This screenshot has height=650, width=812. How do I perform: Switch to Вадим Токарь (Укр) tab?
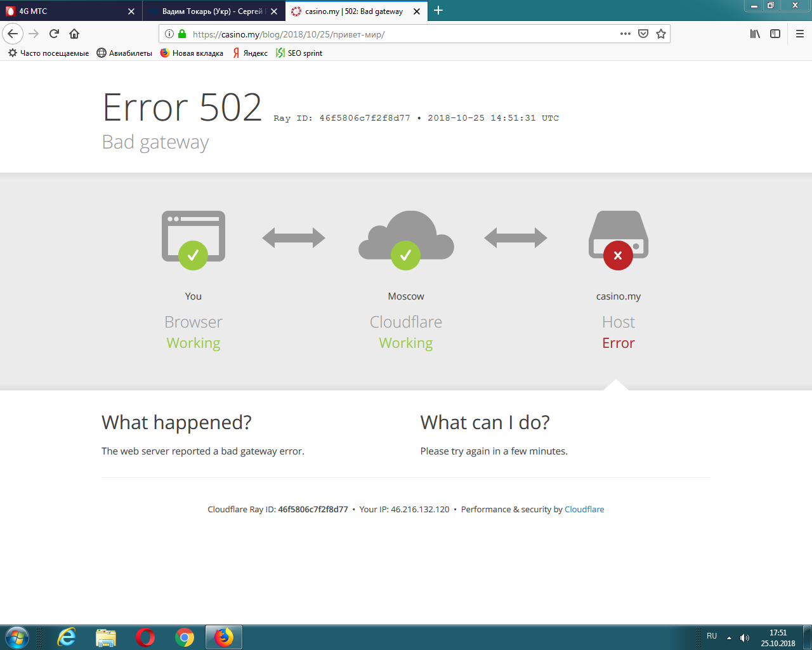click(213, 11)
